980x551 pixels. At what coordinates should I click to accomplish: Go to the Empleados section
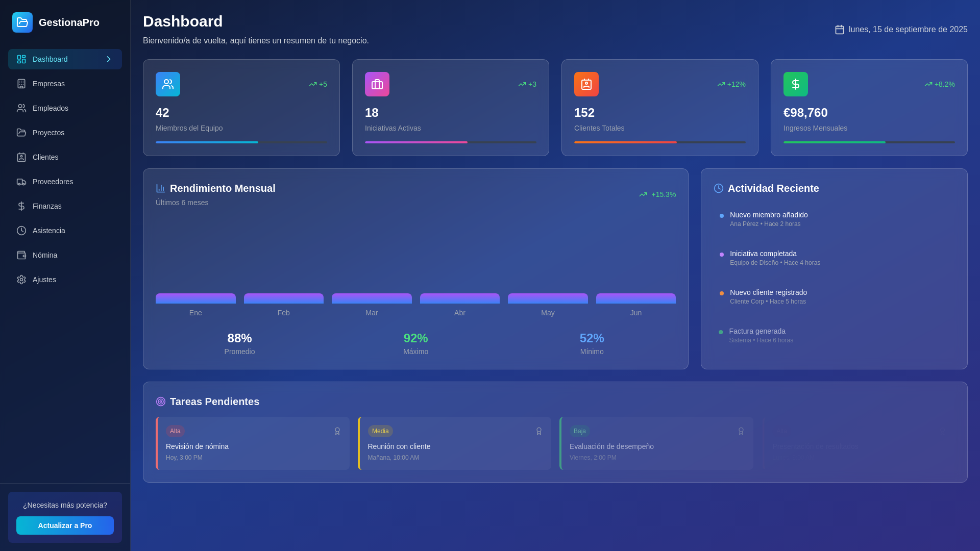(x=65, y=108)
